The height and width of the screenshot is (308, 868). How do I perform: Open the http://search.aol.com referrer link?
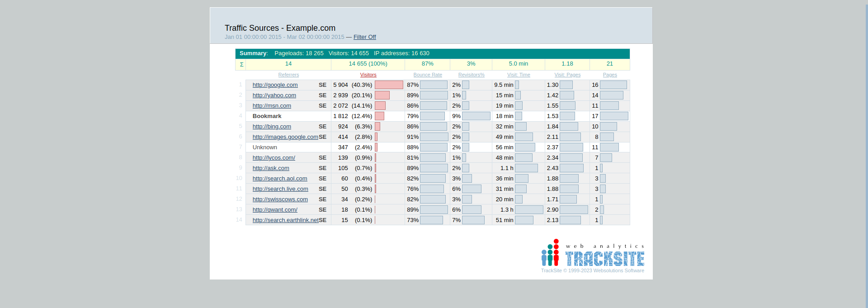tap(279, 179)
